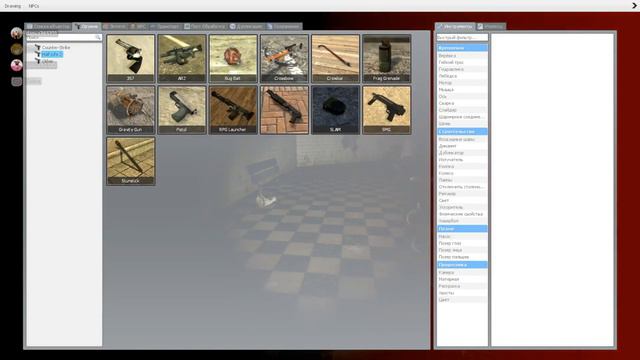Screen dimensions: 640x360
Task: Select the SMG weapon icon
Action: pos(387,110)
